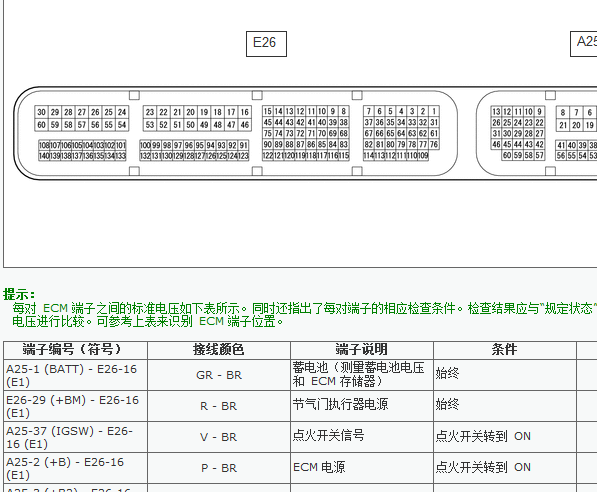The height and width of the screenshot is (492, 597).
Task: Click the E26 connector label box
Action: coord(266,44)
